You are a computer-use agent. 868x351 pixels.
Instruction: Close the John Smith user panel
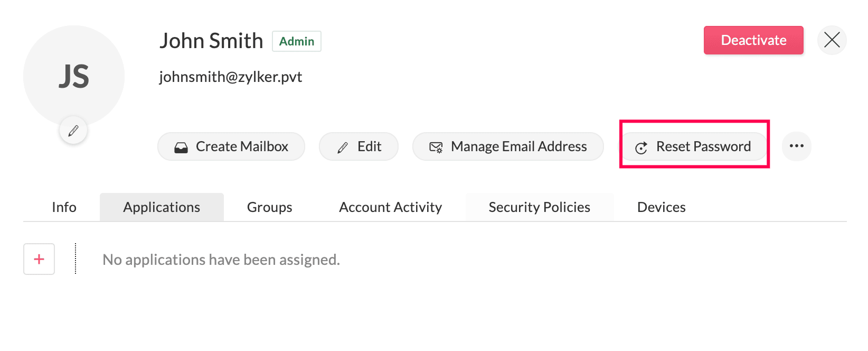[x=832, y=40]
